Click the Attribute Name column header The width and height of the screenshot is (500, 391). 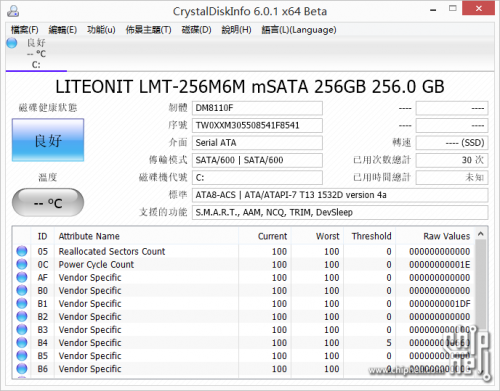147,236
